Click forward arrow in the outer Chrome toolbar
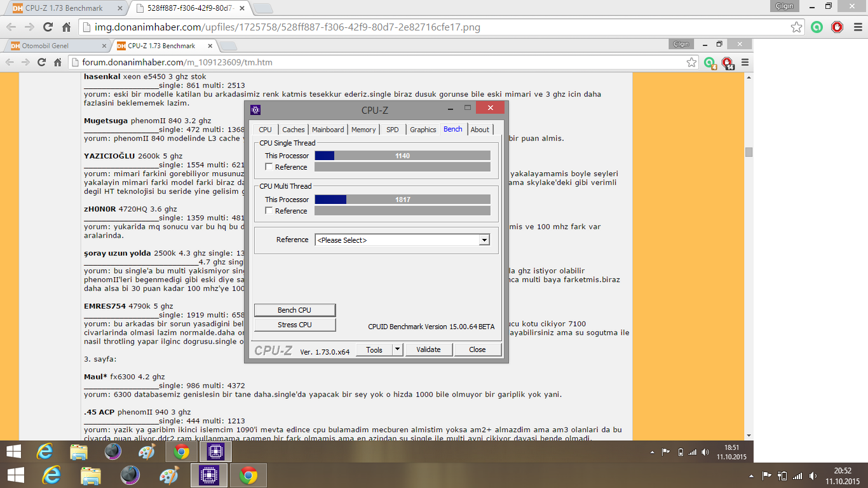 tap(29, 27)
